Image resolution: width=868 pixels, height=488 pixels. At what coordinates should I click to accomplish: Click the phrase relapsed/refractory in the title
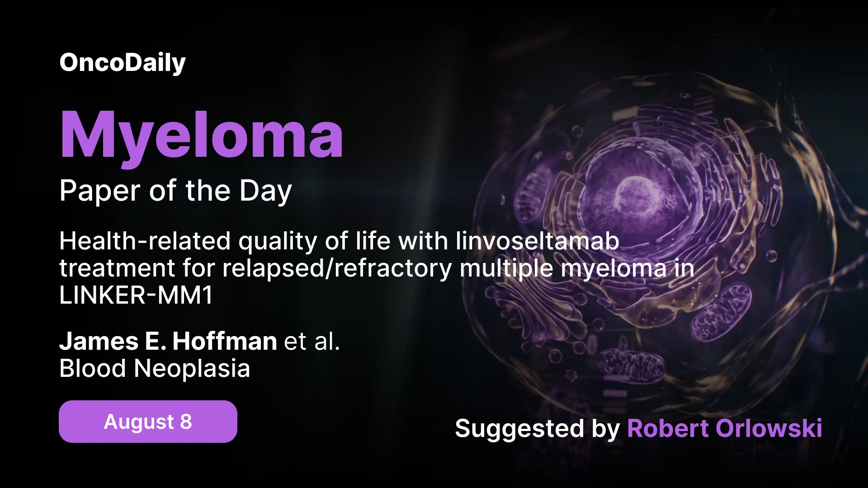(x=337, y=268)
